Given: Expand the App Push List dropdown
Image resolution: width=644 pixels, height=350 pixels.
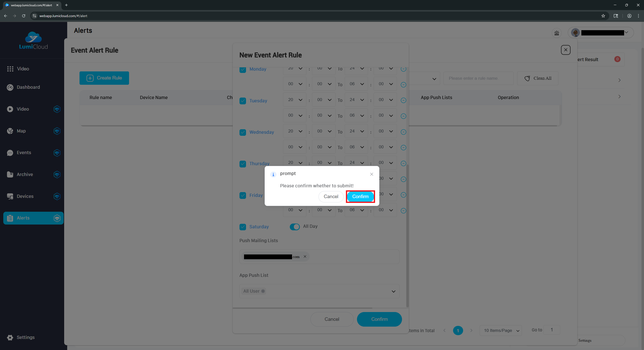Looking at the screenshot, I should [393, 291].
